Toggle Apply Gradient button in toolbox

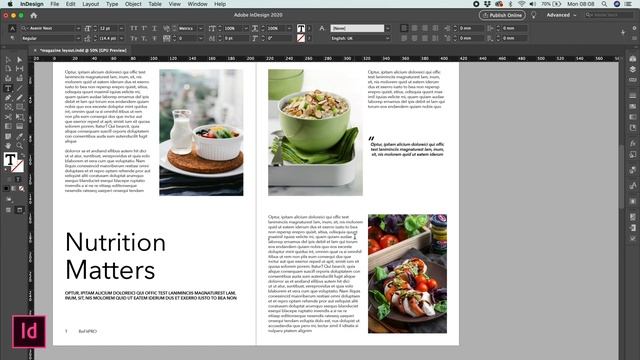(x=14, y=189)
